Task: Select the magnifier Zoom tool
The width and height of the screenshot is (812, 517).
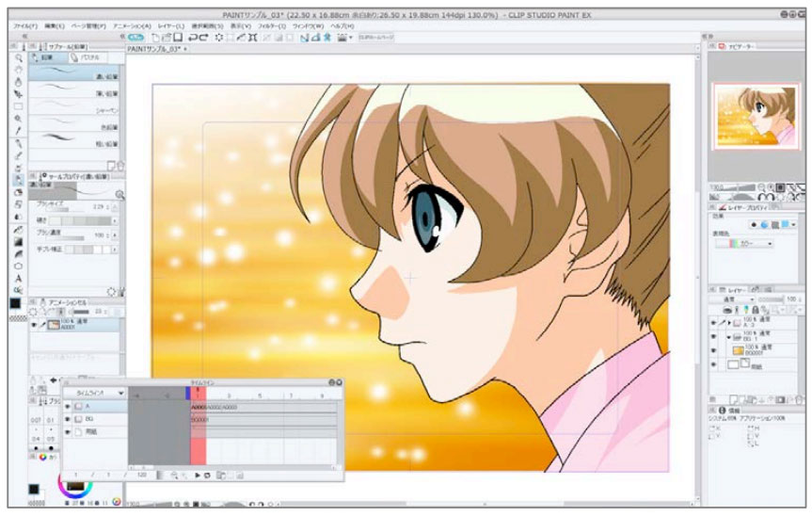Action: coord(19,58)
